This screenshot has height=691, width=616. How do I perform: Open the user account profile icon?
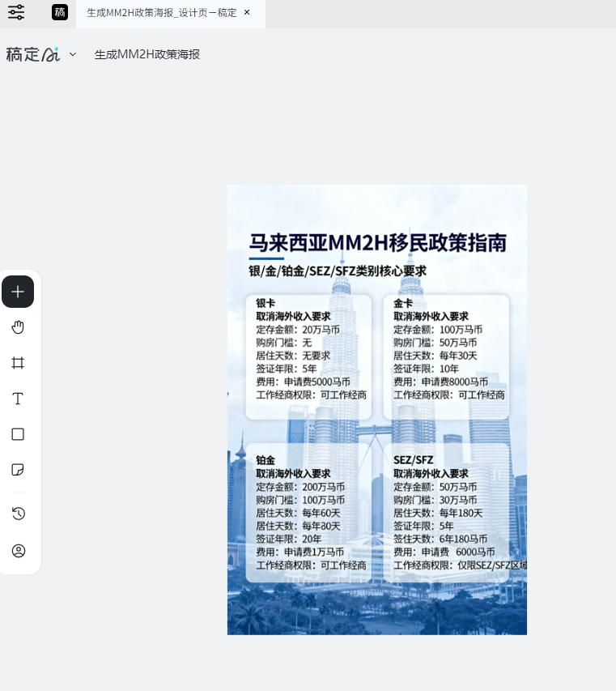(18, 551)
